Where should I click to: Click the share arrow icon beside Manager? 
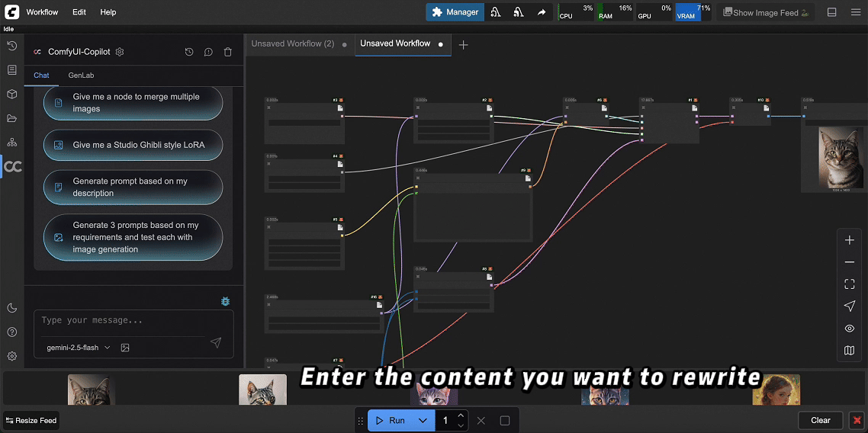[542, 12]
